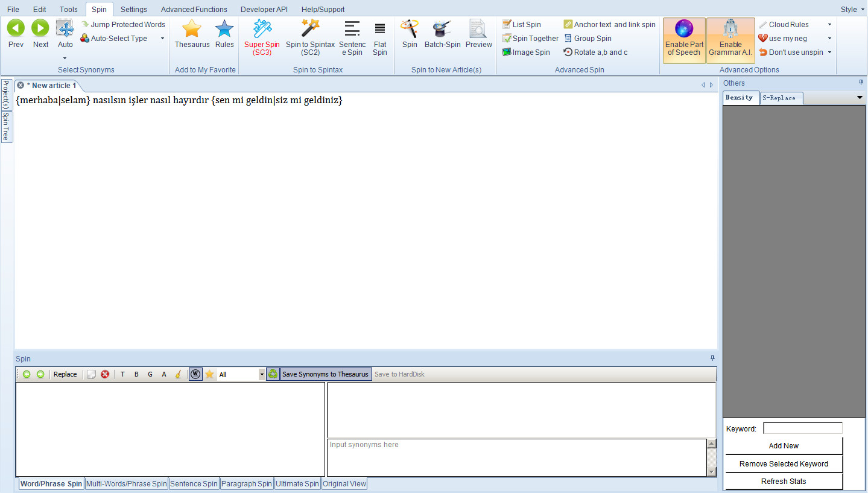This screenshot has height=493, width=868.
Task: Click the Keyword input field
Action: (x=802, y=428)
